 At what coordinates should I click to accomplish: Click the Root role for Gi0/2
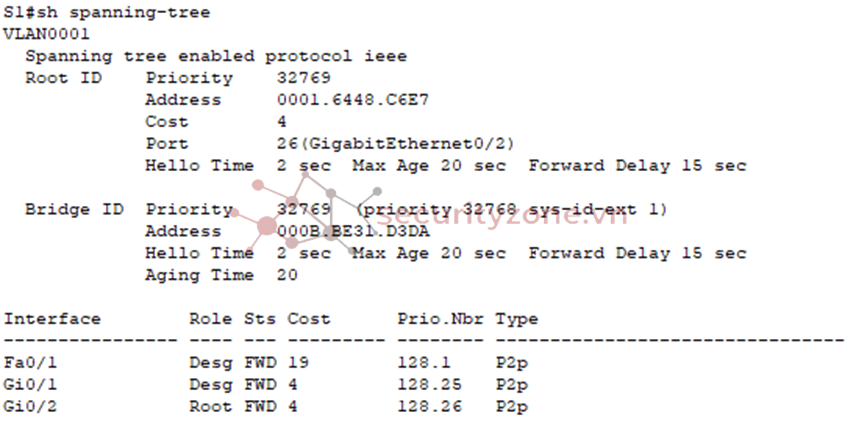point(211,407)
